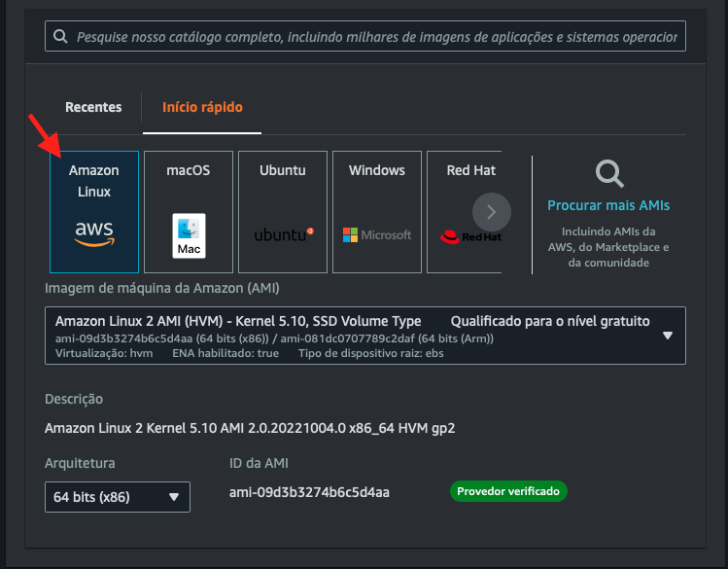Select the Windows AMI card
Screen dimensions: 728x569
[377, 212]
